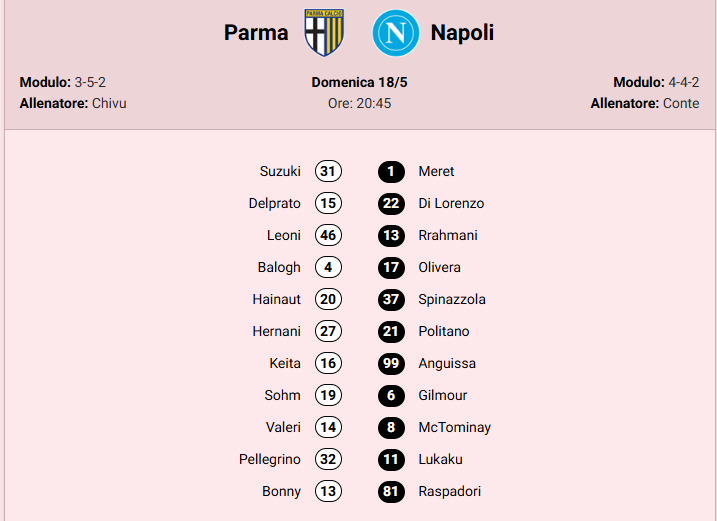
Task: Select Suzuki's number 31 badge
Action: (x=328, y=171)
